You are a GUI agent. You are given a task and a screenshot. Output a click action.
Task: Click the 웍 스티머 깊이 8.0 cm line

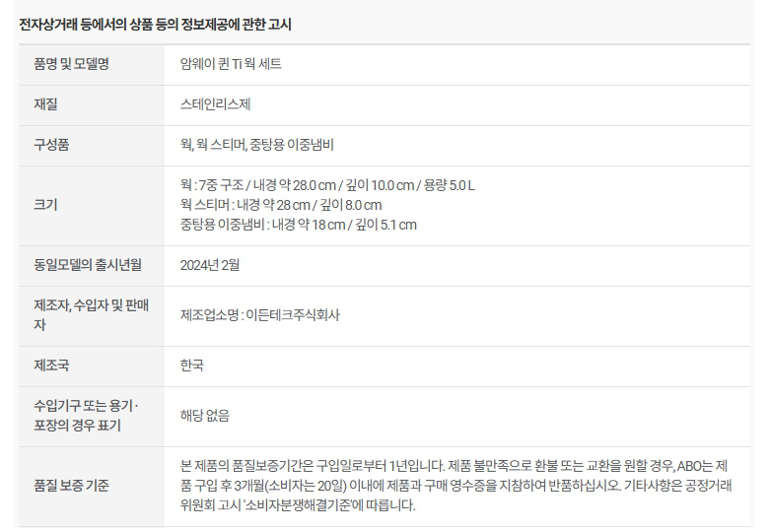tap(281, 204)
